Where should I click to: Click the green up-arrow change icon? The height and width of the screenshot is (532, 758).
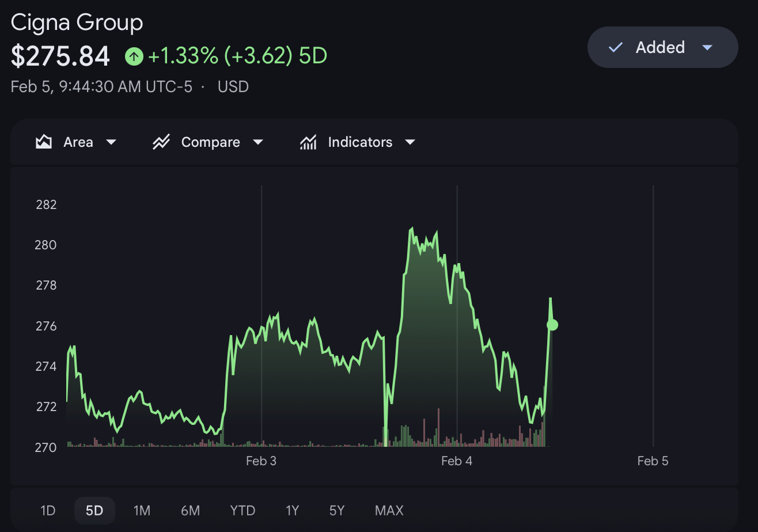(134, 56)
